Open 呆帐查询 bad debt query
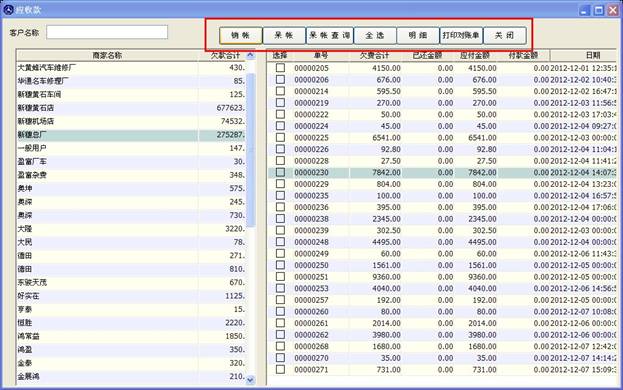Image resolution: width=623 pixels, height=390 pixels. (x=329, y=35)
